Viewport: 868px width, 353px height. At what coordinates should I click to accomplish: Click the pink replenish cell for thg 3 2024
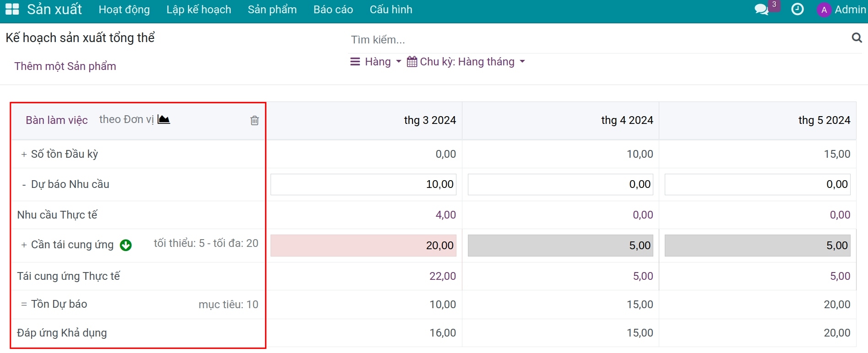click(363, 246)
